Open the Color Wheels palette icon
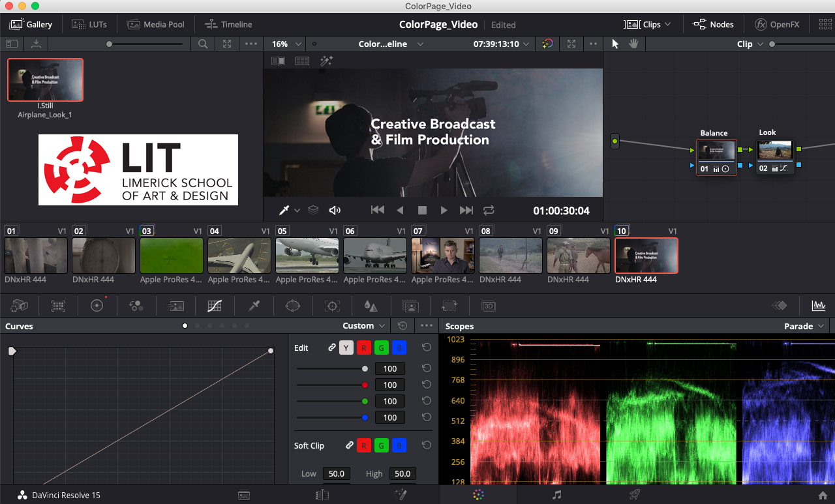The width and height of the screenshot is (835, 504). coord(97,306)
